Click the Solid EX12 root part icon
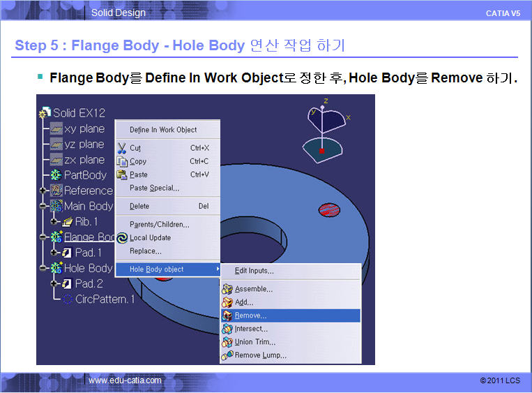Image resolution: width=532 pixels, height=393 pixels. [x=45, y=112]
